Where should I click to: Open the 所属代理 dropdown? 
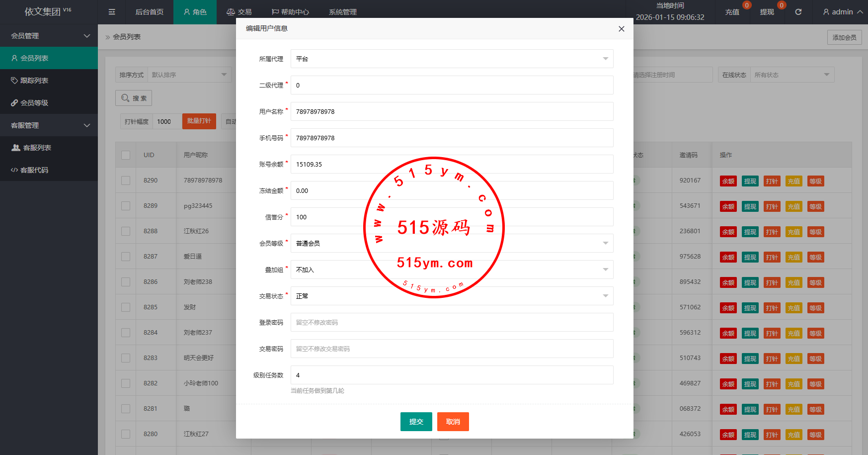point(451,59)
